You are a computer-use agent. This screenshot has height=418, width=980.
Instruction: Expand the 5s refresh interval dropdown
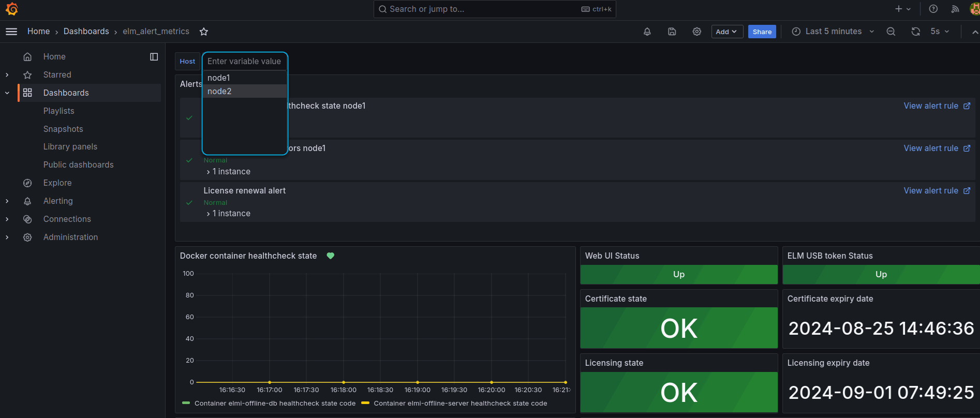[940, 32]
